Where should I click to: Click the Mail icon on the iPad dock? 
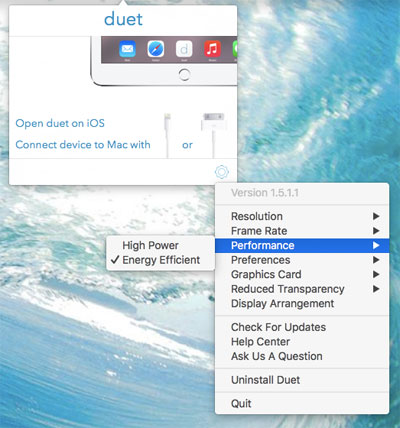(x=127, y=49)
